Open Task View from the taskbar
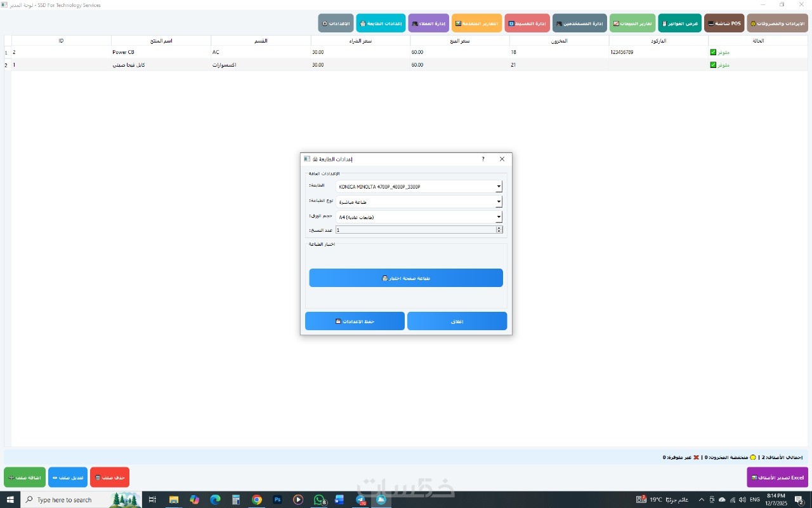Screen dimensions: 812x508 [152, 500]
